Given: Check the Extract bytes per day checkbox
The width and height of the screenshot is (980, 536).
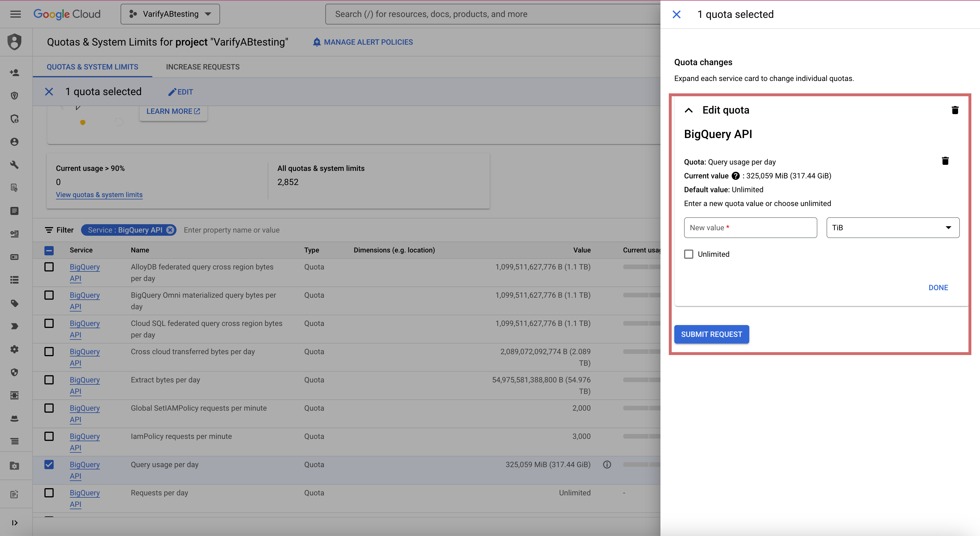Looking at the screenshot, I should point(49,380).
